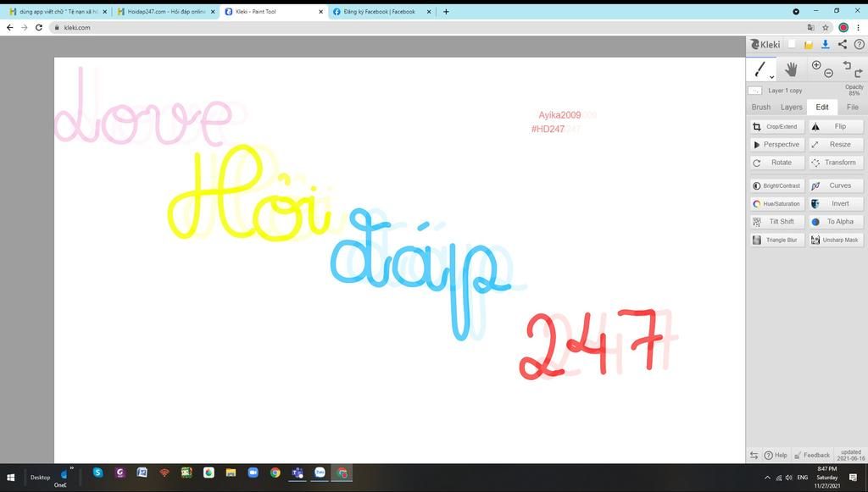Screen dimensions: 868x492
Task: Download the image via blue arrow icon
Action: (825, 44)
